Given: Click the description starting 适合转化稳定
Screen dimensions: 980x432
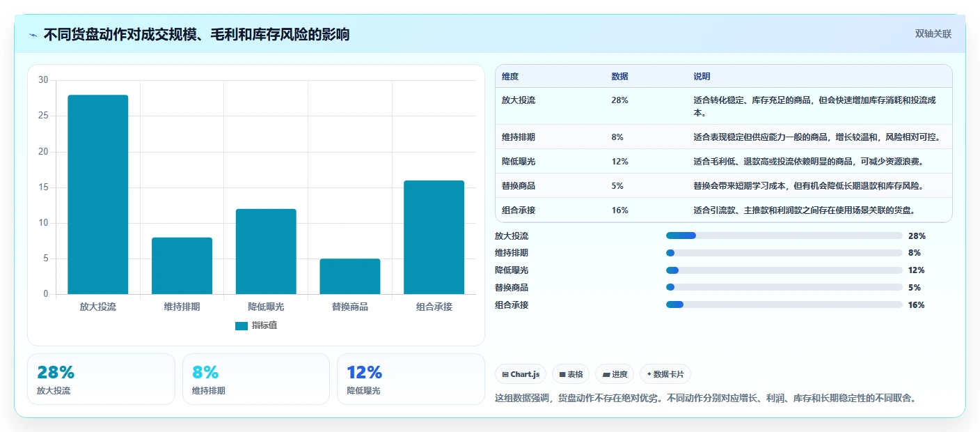Looking at the screenshot, I should click(814, 106).
